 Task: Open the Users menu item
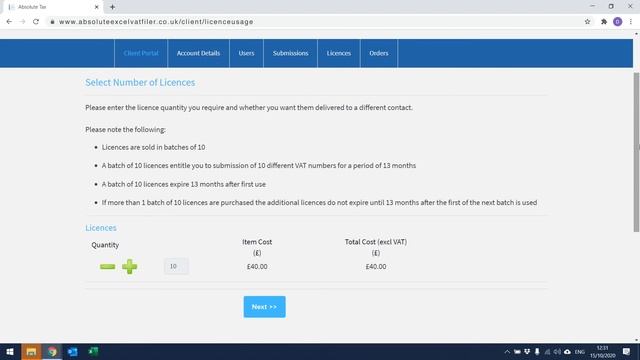click(246, 53)
